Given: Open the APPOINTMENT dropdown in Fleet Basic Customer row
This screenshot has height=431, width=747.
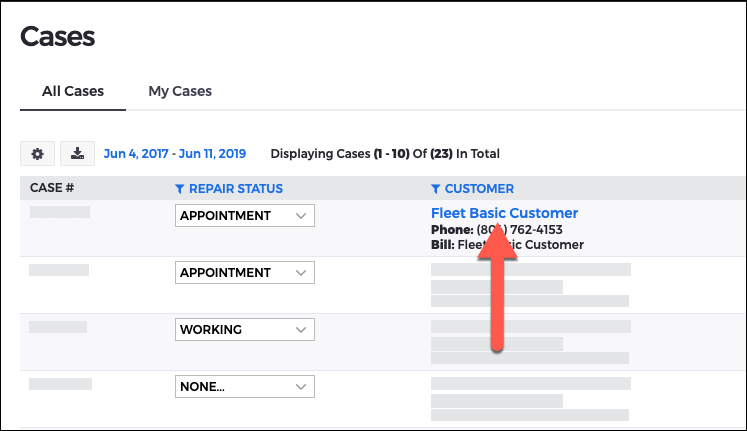Looking at the screenshot, I should (x=245, y=216).
